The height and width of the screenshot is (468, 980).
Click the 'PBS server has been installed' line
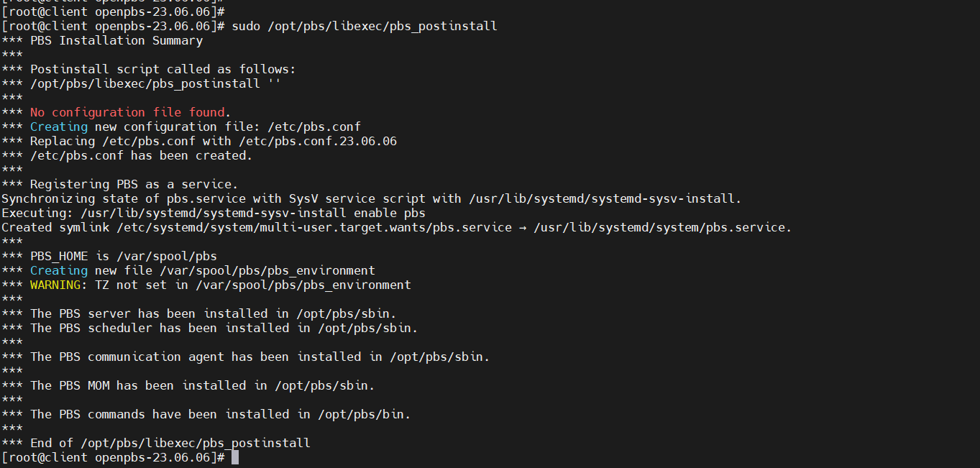click(x=199, y=313)
